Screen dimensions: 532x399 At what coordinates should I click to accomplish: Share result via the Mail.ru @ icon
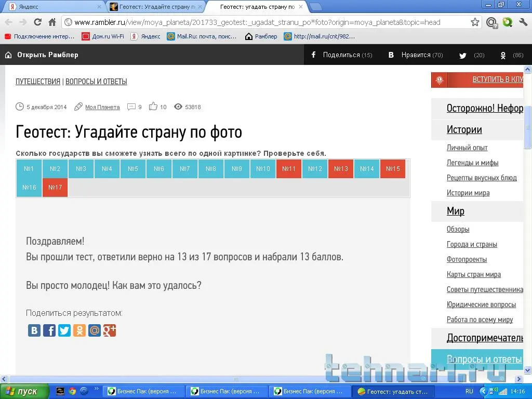click(x=95, y=330)
